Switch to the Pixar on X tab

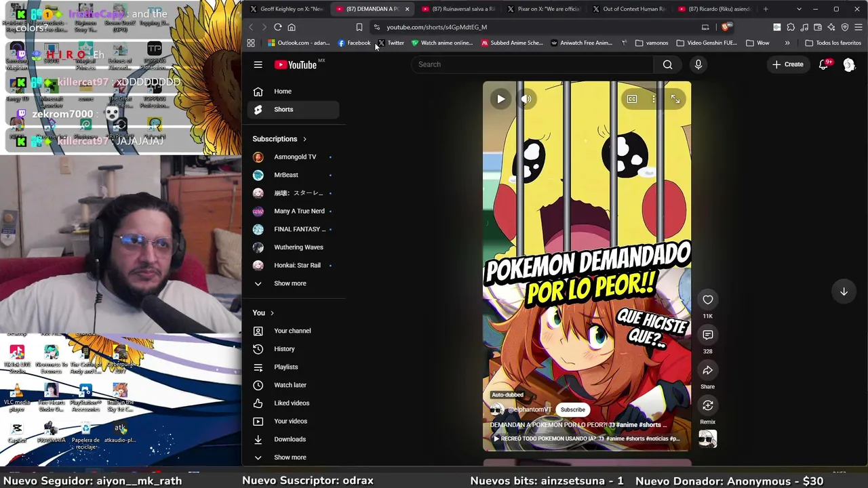point(544,9)
